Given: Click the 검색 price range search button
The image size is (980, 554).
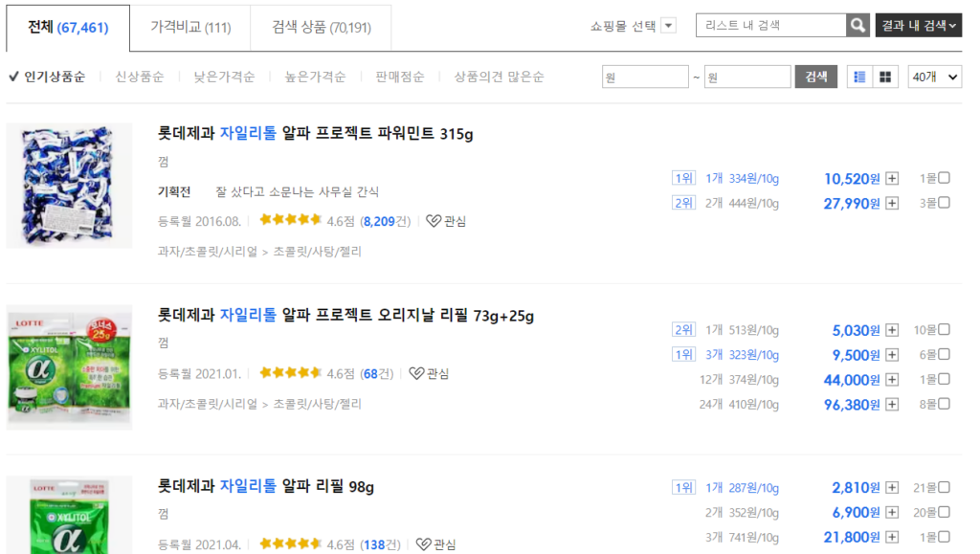Looking at the screenshot, I should coord(815,76).
